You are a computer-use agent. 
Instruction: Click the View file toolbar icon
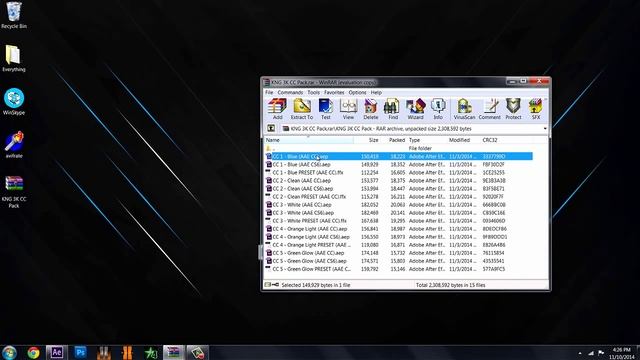tap(348, 109)
